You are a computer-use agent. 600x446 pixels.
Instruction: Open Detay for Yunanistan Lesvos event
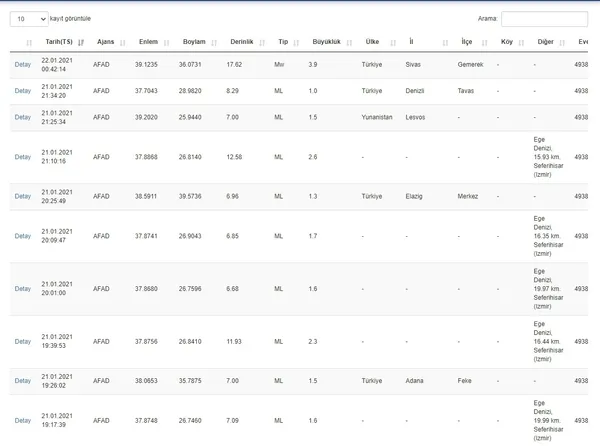click(x=23, y=116)
